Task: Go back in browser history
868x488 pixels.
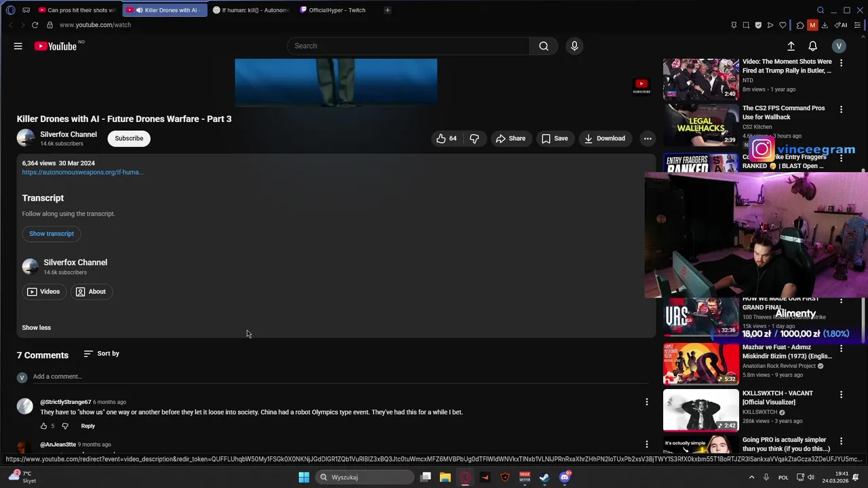Action: tap(10, 25)
